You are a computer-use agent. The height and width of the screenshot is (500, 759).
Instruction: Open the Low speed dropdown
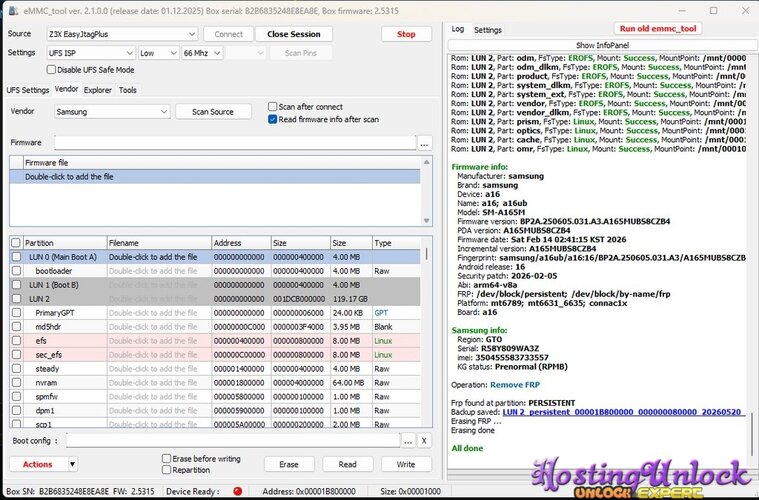pyautogui.click(x=158, y=53)
